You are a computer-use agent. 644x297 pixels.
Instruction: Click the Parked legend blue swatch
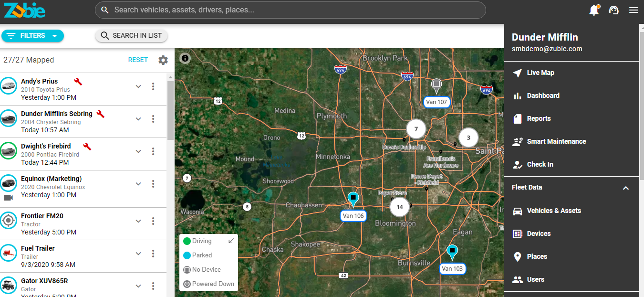point(187,255)
